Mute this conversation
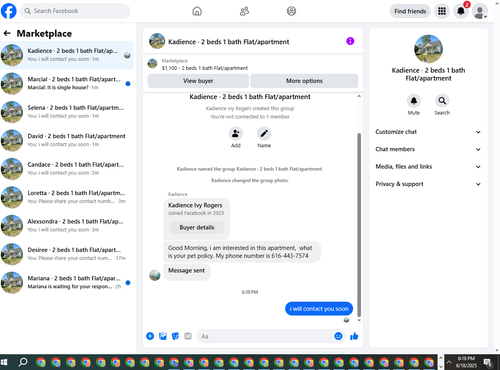The height and width of the screenshot is (370, 500). click(x=414, y=101)
